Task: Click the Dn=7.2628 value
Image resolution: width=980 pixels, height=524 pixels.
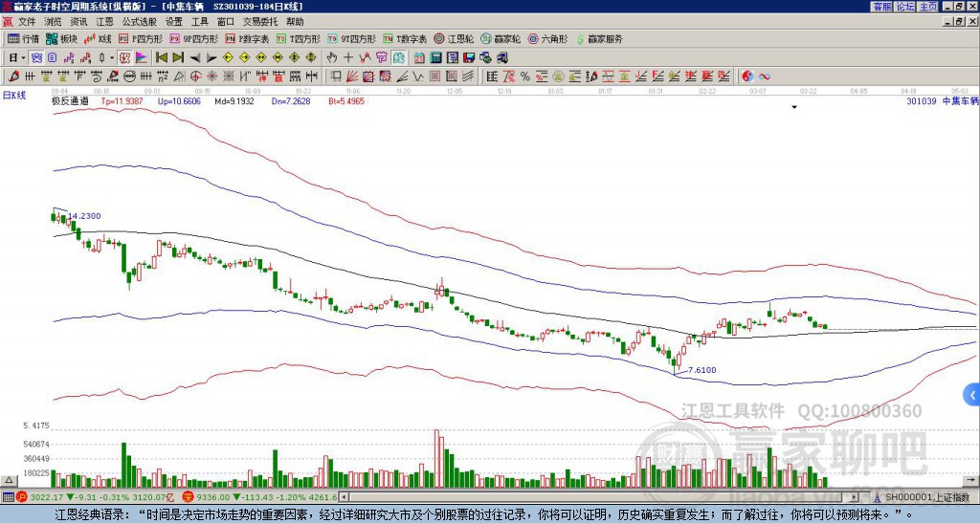Action: [291, 100]
